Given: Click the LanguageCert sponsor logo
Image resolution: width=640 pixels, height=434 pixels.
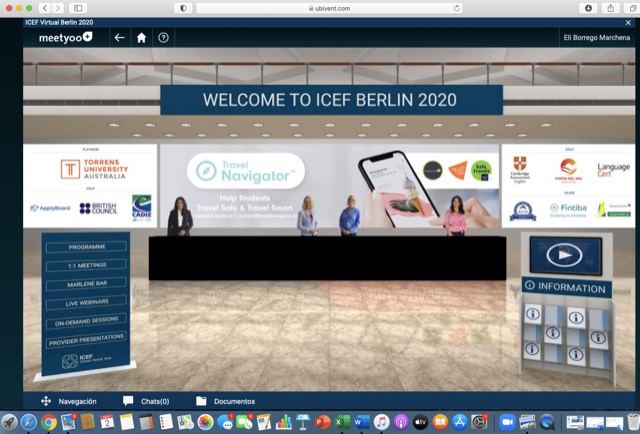Looking at the screenshot, I should [x=613, y=170].
